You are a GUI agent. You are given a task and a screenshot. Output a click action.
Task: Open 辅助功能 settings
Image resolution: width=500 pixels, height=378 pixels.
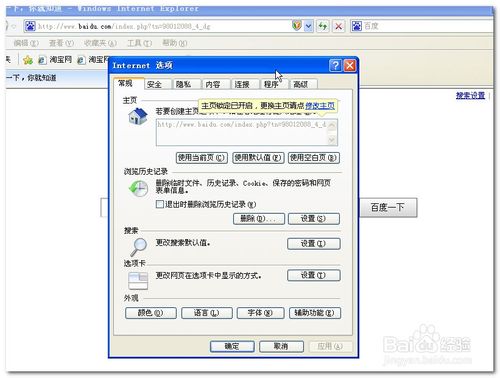click(x=315, y=313)
